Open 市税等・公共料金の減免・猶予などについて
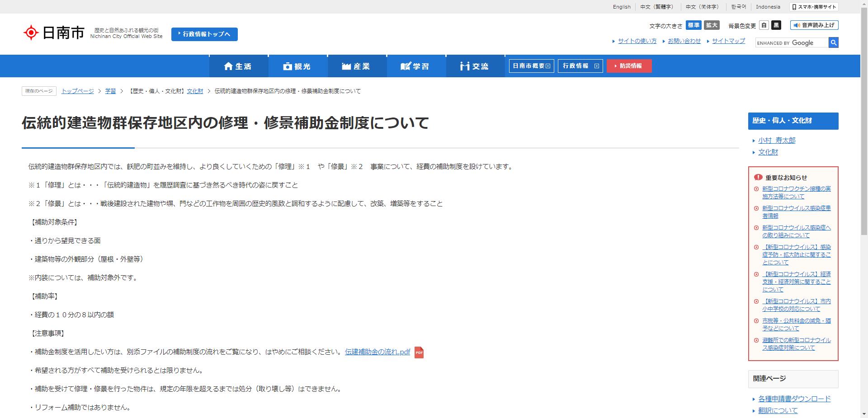 pyautogui.click(x=796, y=324)
